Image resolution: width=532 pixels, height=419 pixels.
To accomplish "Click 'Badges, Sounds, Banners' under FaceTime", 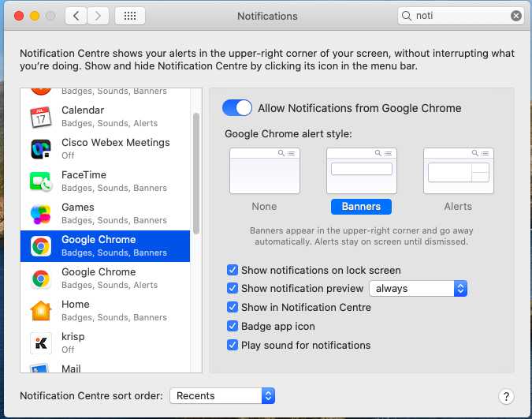I will coord(114,188).
